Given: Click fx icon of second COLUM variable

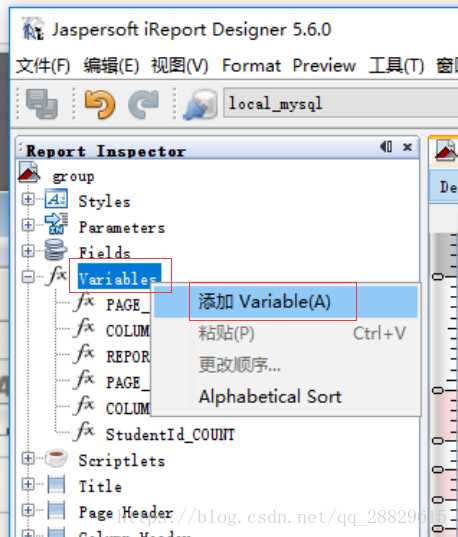Looking at the screenshot, I should (x=84, y=405).
